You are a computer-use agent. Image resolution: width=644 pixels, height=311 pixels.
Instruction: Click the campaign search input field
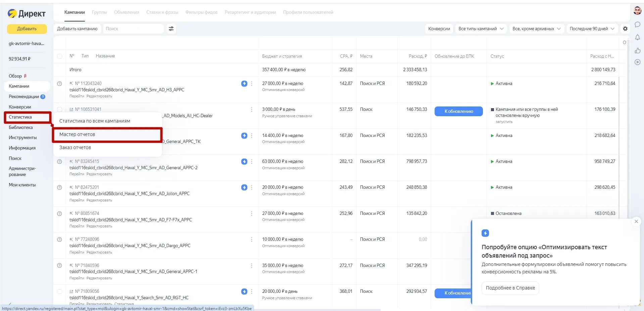tap(133, 29)
